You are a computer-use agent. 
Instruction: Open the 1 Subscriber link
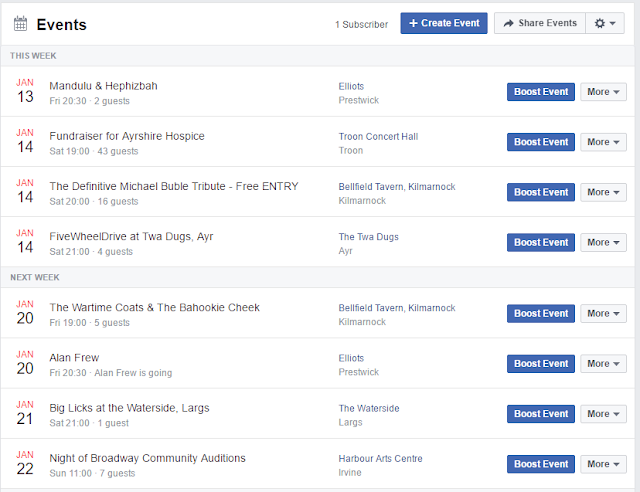coord(361,24)
